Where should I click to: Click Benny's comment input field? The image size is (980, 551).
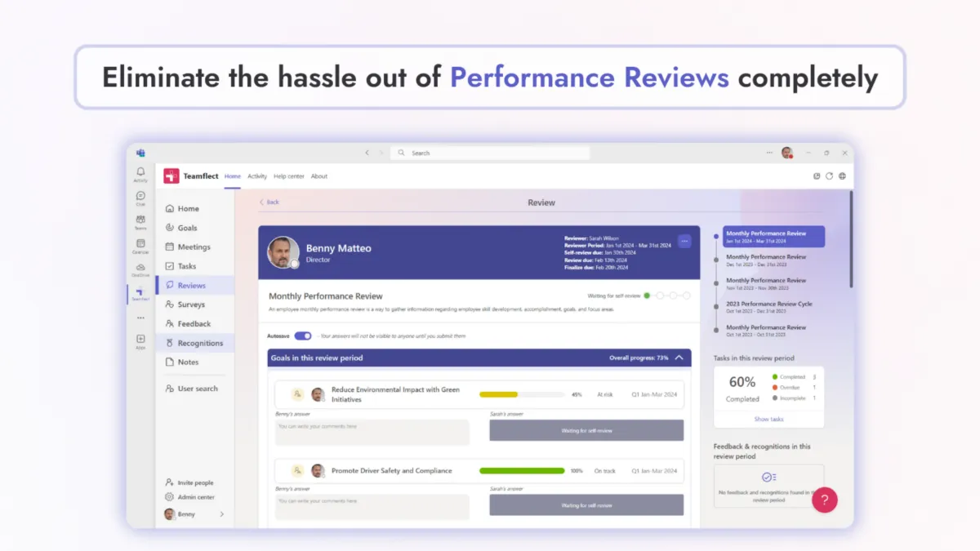click(372, 430)
